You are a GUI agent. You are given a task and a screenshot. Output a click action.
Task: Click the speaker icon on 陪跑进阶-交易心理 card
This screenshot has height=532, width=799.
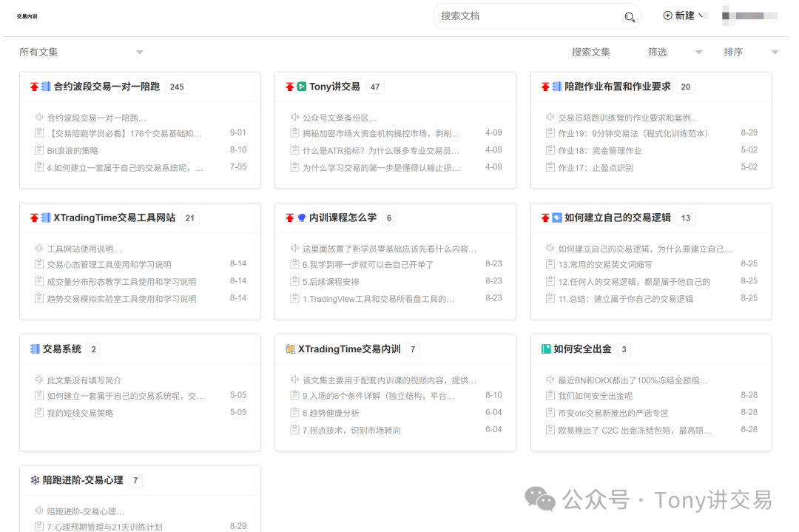(39, 508)
